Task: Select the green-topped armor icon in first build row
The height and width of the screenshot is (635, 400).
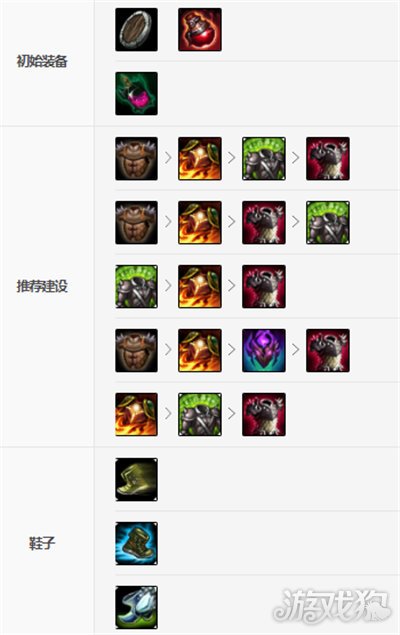Action: click(264, 158)
